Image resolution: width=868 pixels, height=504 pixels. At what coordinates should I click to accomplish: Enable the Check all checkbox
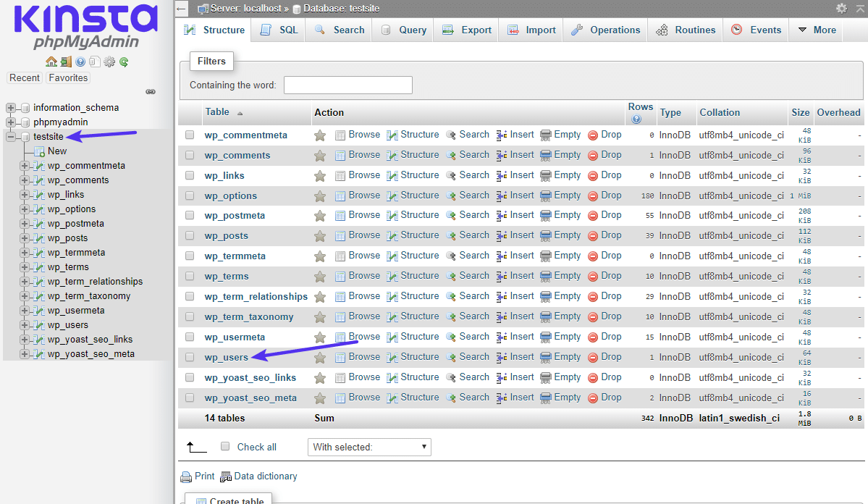click(225, 447)
